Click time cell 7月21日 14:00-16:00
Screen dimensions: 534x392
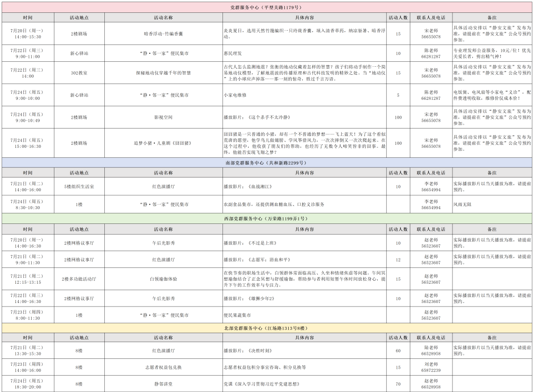click(x=28, y=187)
